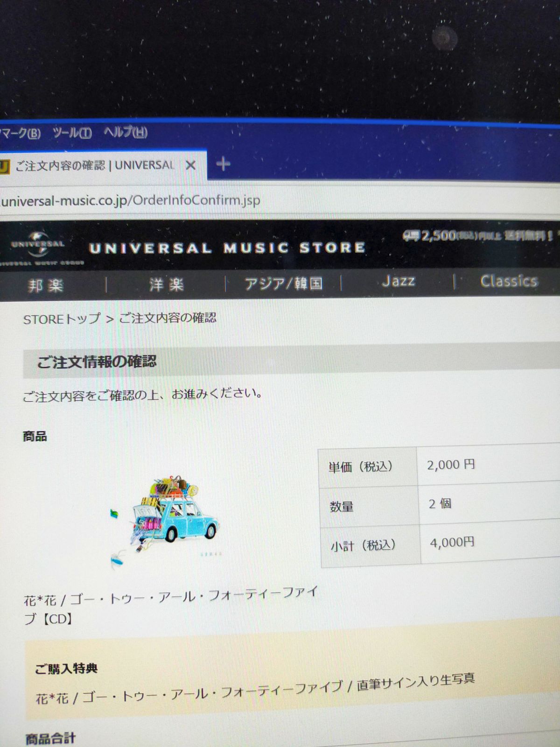Click the 商品合計 label
560x747 pixels.
tap(50, 739)
